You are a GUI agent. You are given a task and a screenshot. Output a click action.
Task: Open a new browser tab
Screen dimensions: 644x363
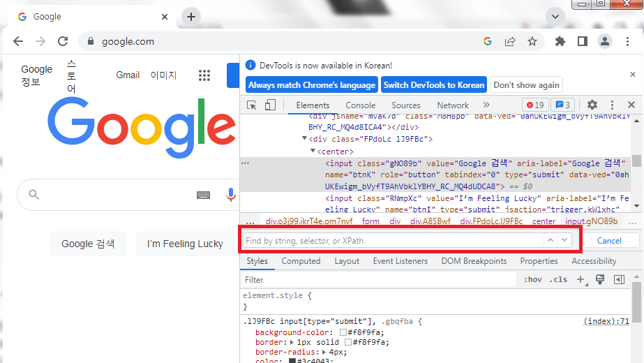pyautogui.click(x=191, y=17)
